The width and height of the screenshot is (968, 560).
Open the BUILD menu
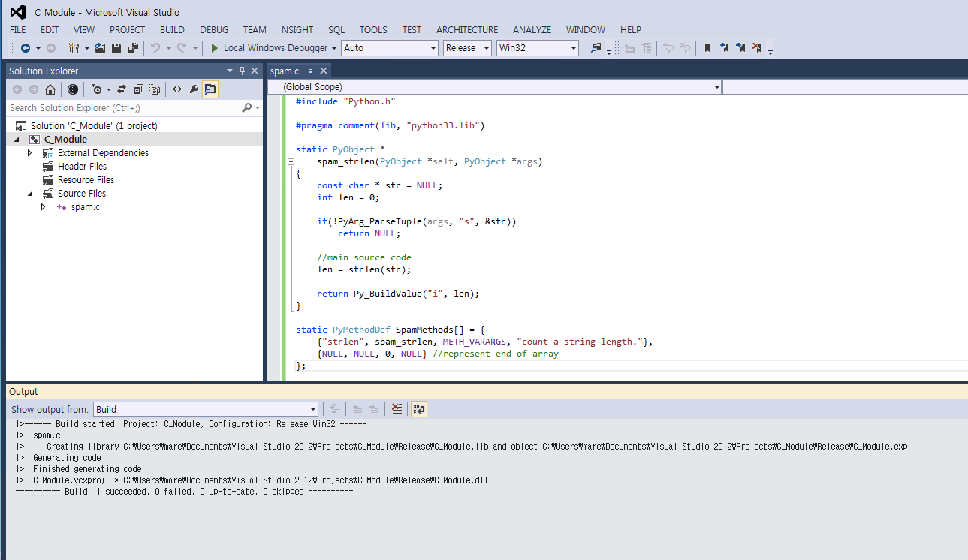click(172, 29)
